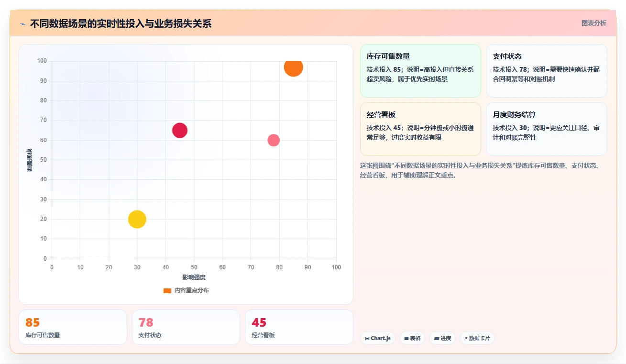Click the 数据卡片 tag

tap(477, 338)
